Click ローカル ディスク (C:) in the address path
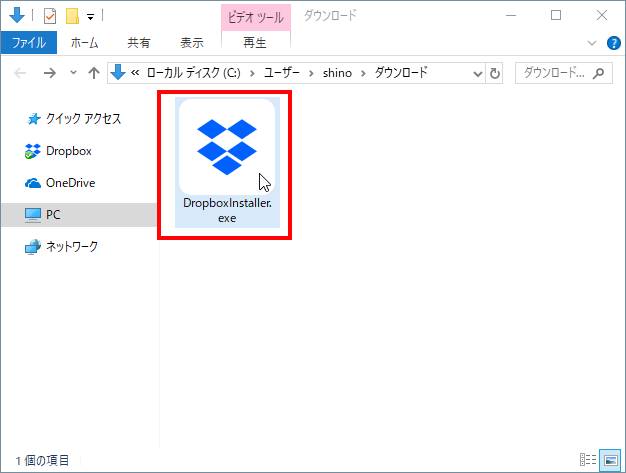 coord(194,73)
